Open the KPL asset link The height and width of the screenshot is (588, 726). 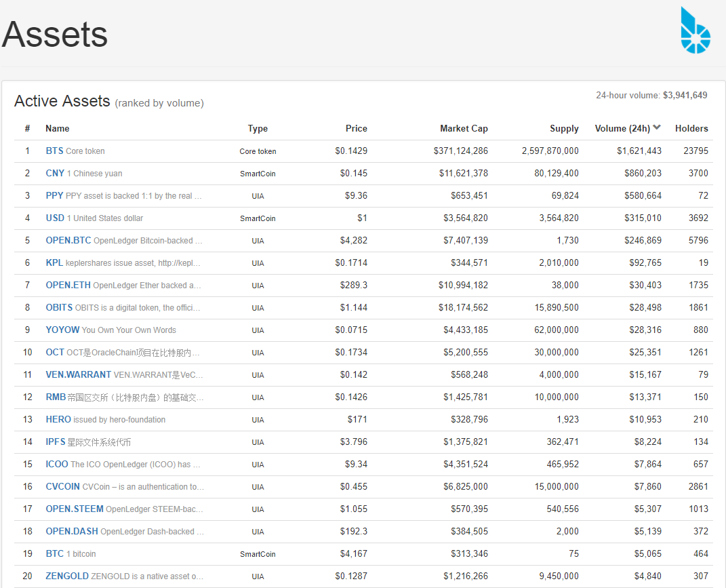pos(55,262)
